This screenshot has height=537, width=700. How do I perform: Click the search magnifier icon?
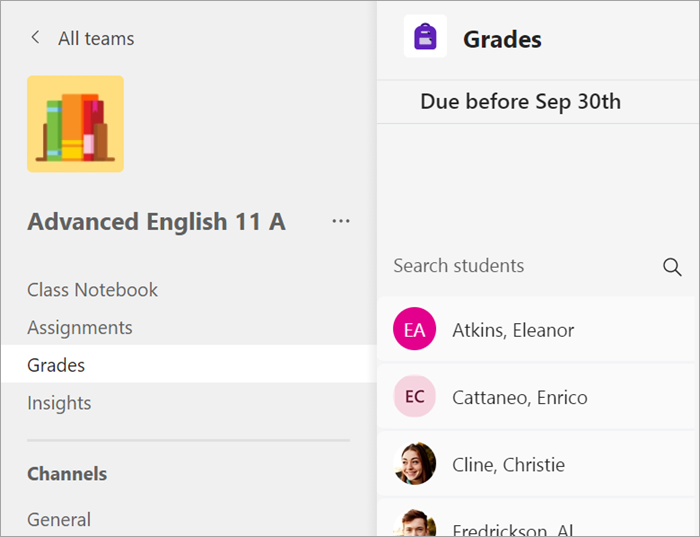tap(672, 266)
